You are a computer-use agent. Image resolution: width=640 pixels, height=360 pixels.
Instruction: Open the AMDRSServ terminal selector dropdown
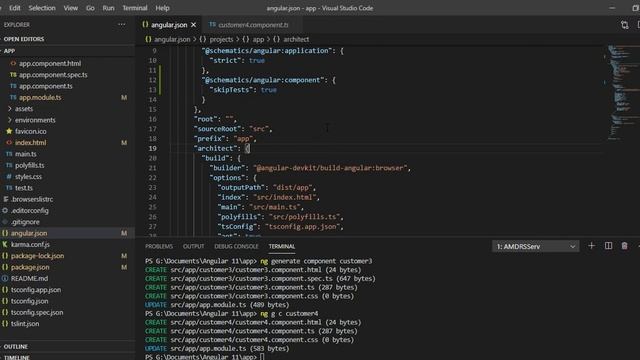pyautogui.click(x=536, y=247)
